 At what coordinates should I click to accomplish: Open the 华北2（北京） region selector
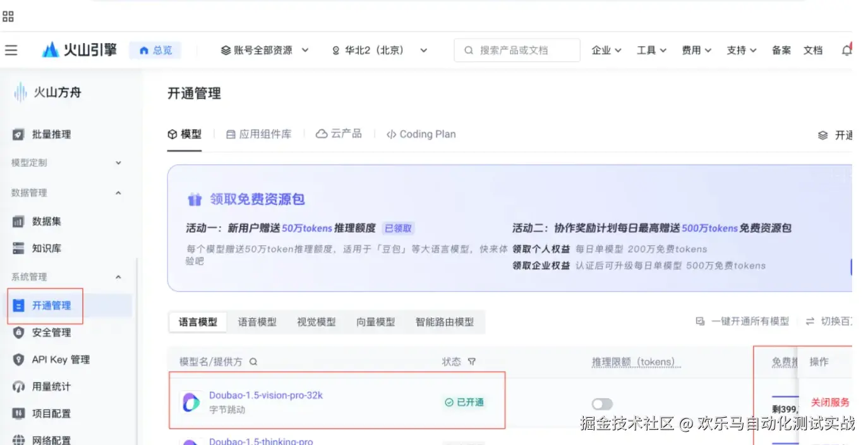380,50
